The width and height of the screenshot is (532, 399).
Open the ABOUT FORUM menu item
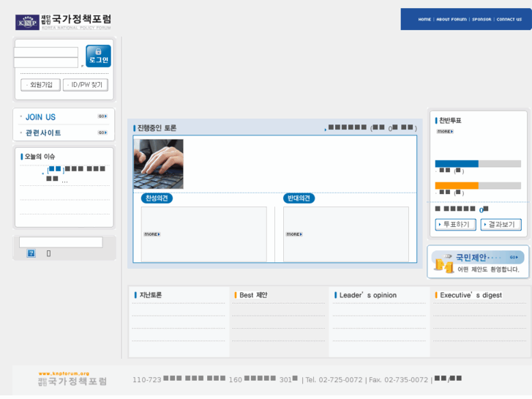(452, 19)
